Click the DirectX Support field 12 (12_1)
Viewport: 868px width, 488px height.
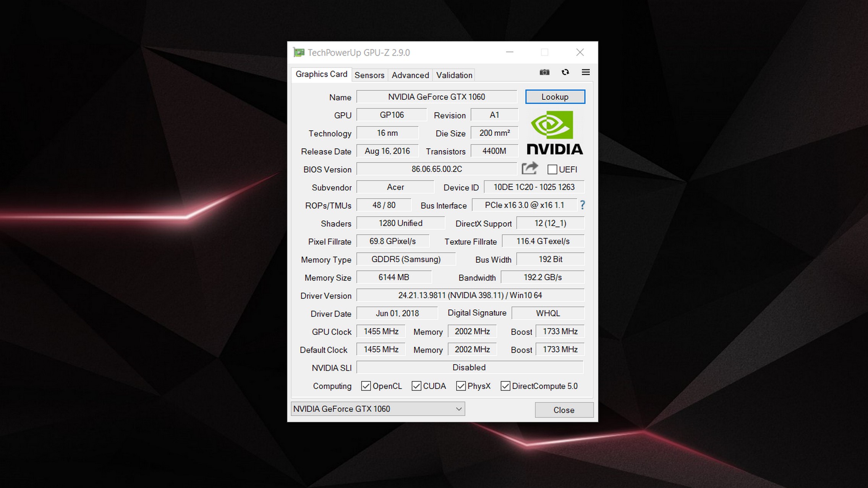tap(551, 223)
